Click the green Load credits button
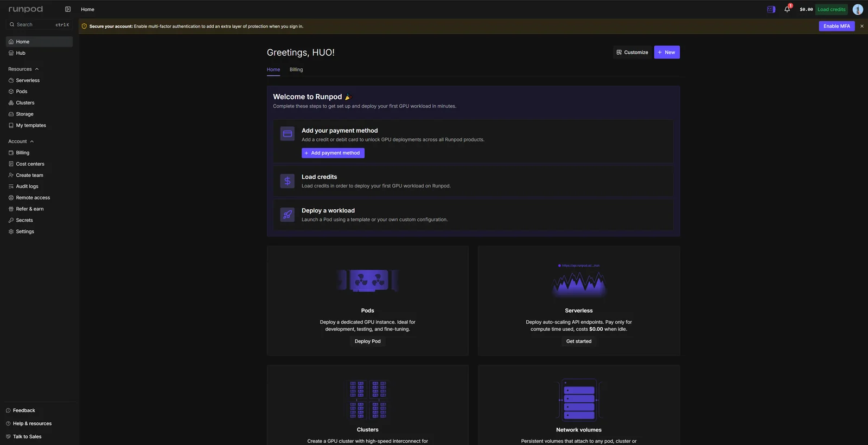Screen dimensions: 868x445 coord(831,9)
